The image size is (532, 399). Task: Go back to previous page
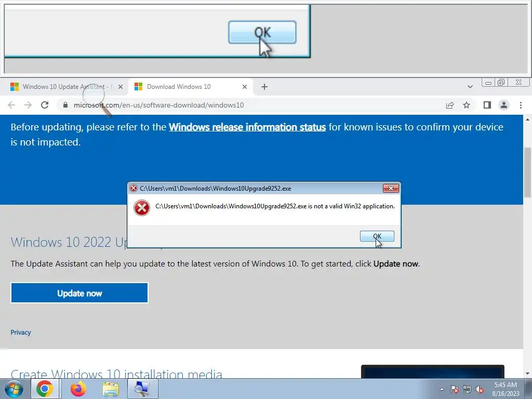(x=11, y=105)
